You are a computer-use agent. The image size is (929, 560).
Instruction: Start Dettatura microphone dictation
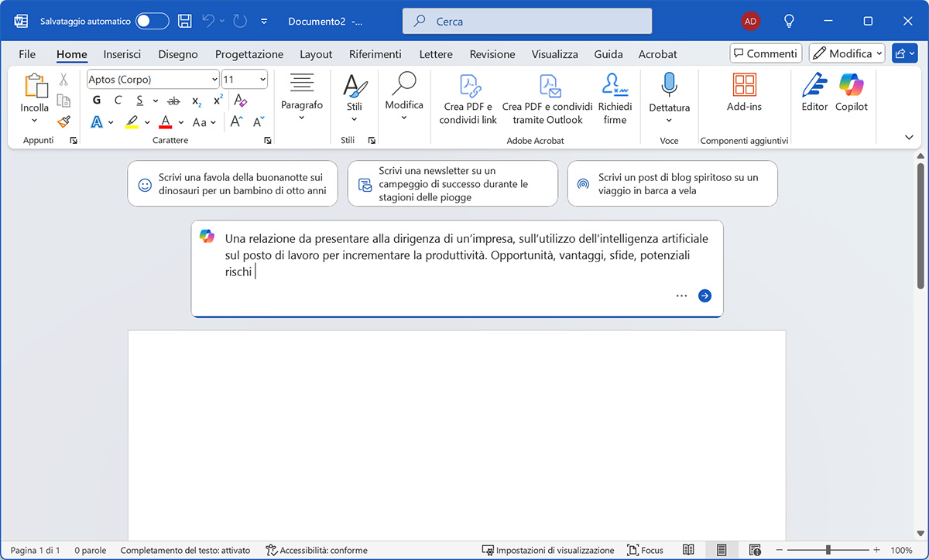pyautogui.click(x=669, y=85)
